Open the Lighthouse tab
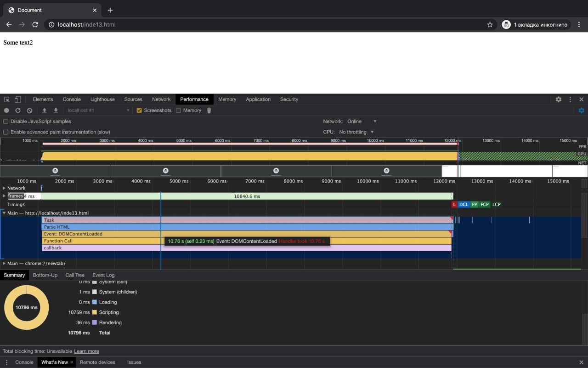588x368 pixels. [102, 99]
